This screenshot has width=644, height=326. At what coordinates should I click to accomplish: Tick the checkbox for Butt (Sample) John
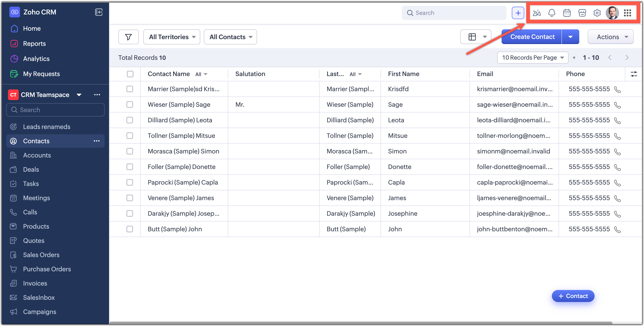click(x=130, y=229)
